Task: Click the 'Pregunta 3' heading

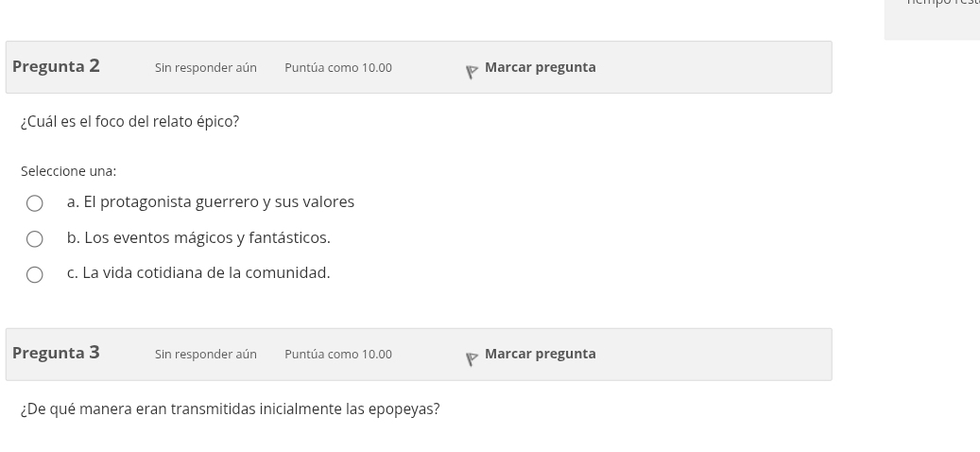Action: point(56,353)
